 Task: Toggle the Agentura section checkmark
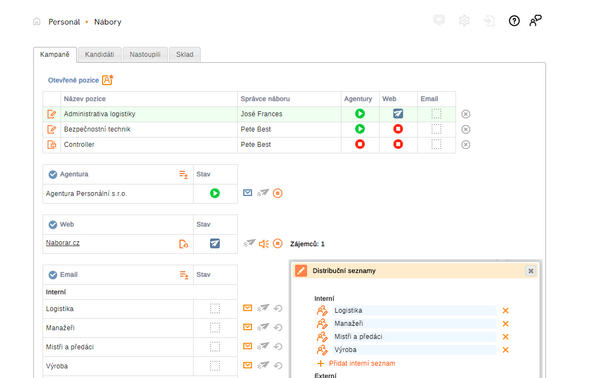(x=53, y=174)
